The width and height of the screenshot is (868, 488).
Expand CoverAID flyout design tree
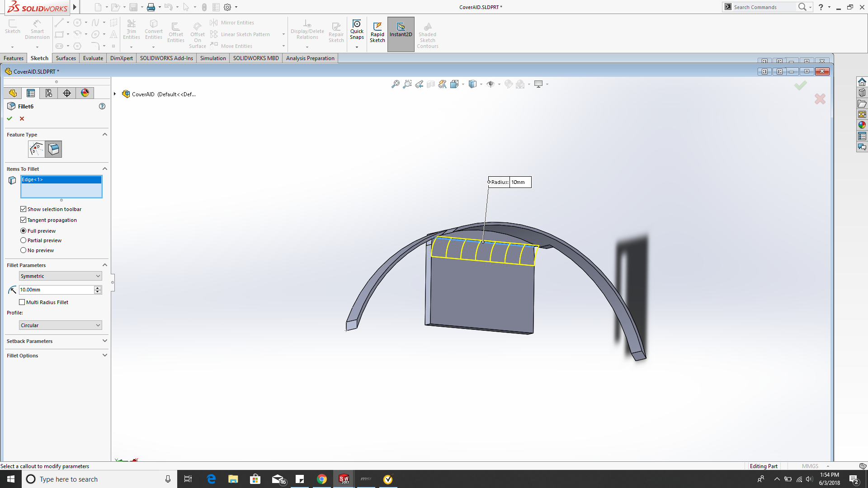(x=115, y=94)
